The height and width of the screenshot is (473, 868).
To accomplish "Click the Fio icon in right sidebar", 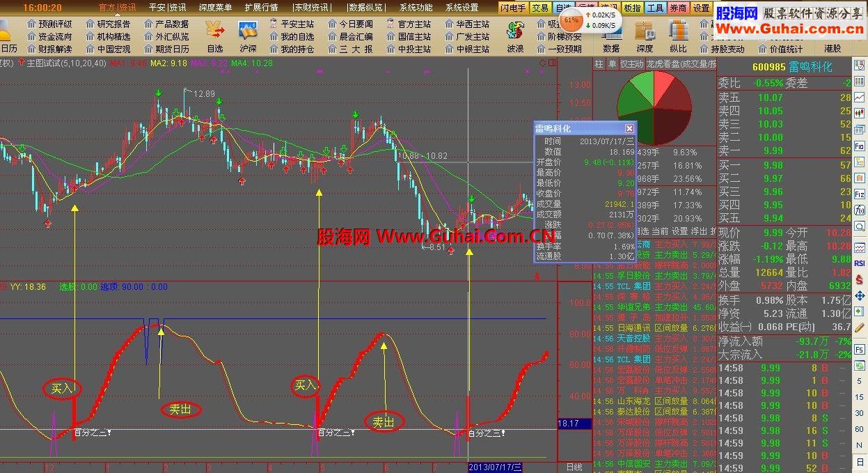I will (858, 146).
